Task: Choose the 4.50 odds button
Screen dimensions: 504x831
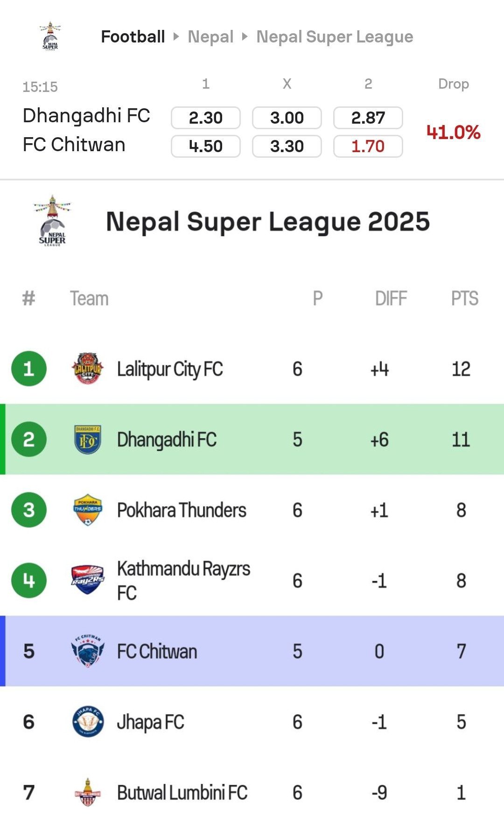Action: click(206, 146)
